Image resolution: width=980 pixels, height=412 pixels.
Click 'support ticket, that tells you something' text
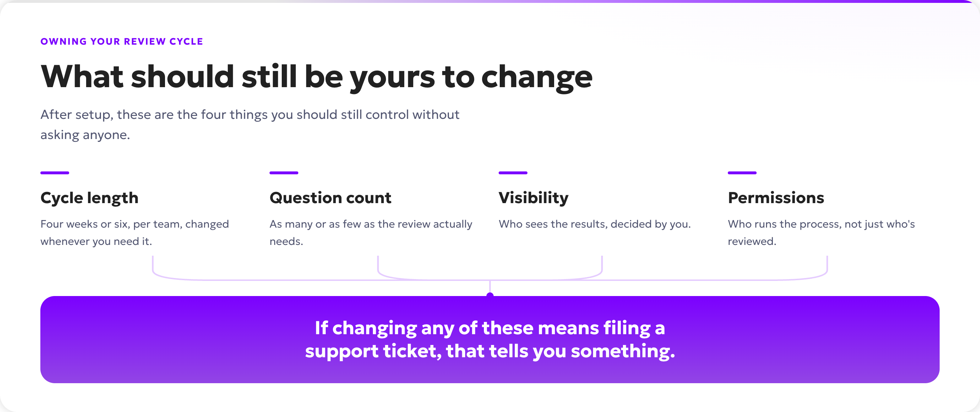click(490, 351)
